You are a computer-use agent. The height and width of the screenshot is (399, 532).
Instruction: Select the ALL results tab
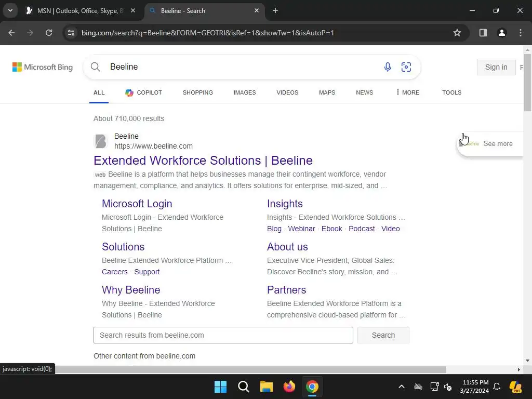tap(99, 92)
